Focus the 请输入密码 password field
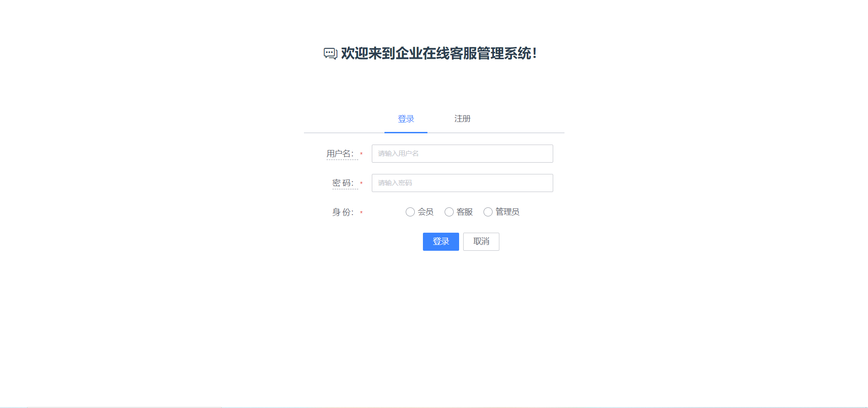This screenshot has height=408, width=868. pyautogui.click(x=462, y=183)
